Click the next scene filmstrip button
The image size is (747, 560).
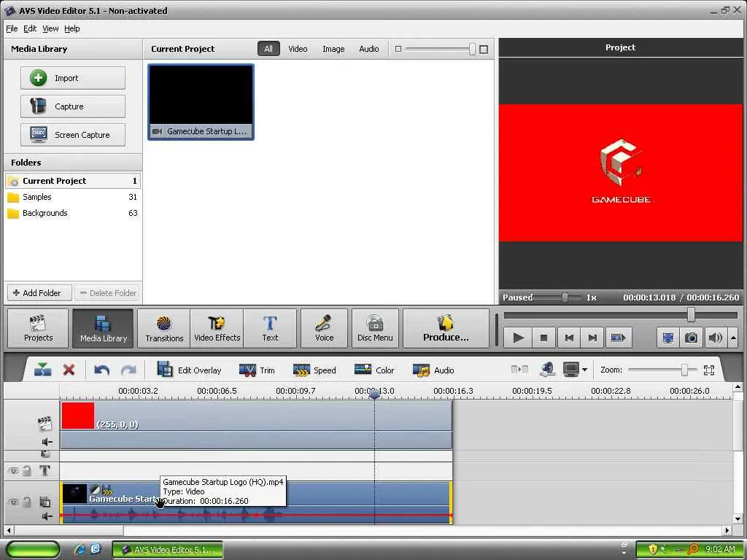(619, 338)
